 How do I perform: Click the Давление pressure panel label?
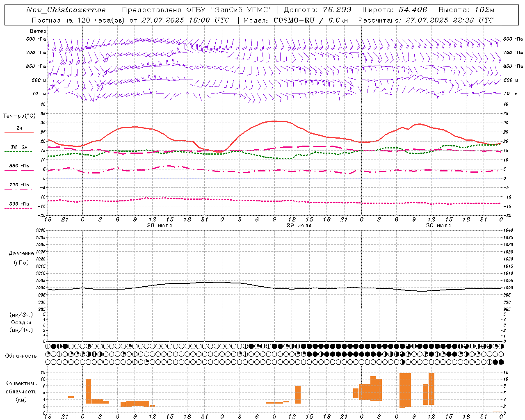click(21, 253)
